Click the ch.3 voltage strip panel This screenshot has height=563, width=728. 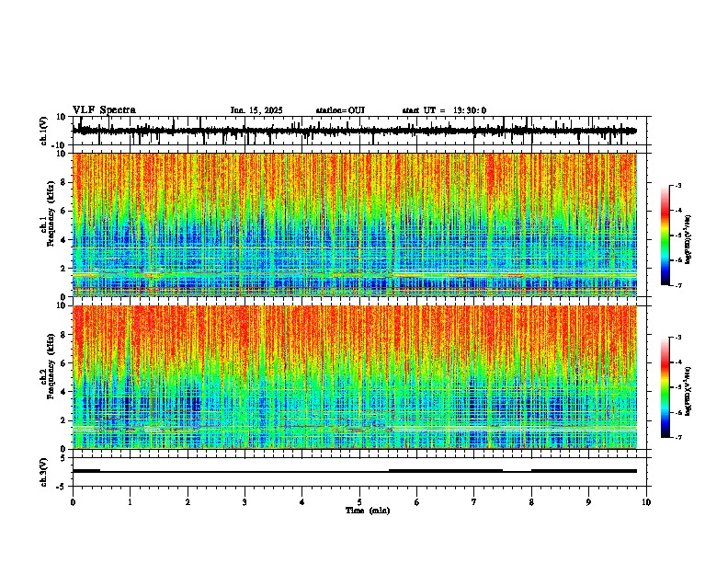click(x=361, y=472)
